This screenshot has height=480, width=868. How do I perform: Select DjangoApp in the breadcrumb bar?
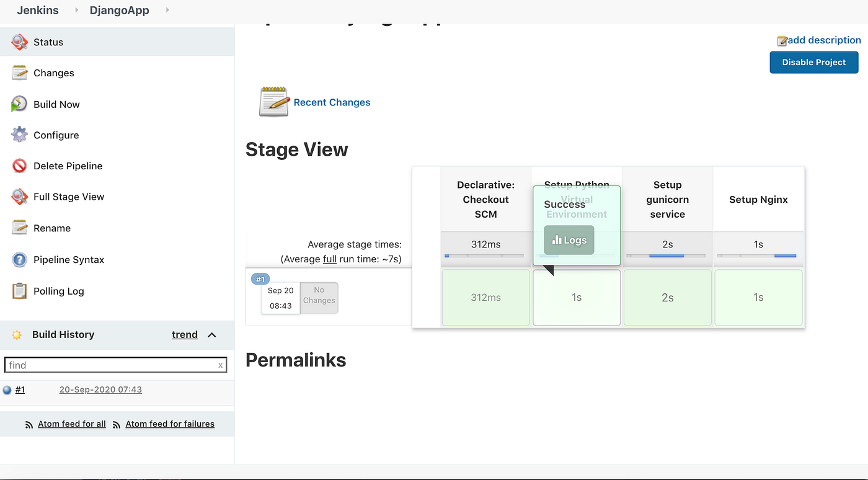coord(119,10)
